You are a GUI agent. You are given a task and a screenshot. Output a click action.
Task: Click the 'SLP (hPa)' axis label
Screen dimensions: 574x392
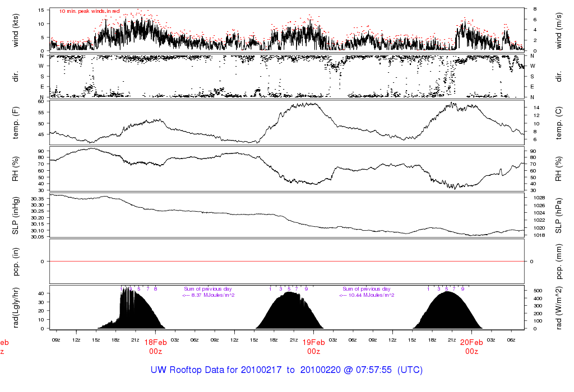point(559,216)
